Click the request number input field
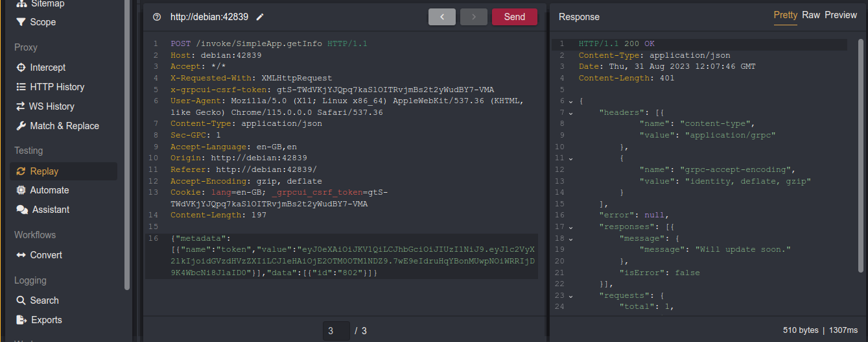 (336, 331)
